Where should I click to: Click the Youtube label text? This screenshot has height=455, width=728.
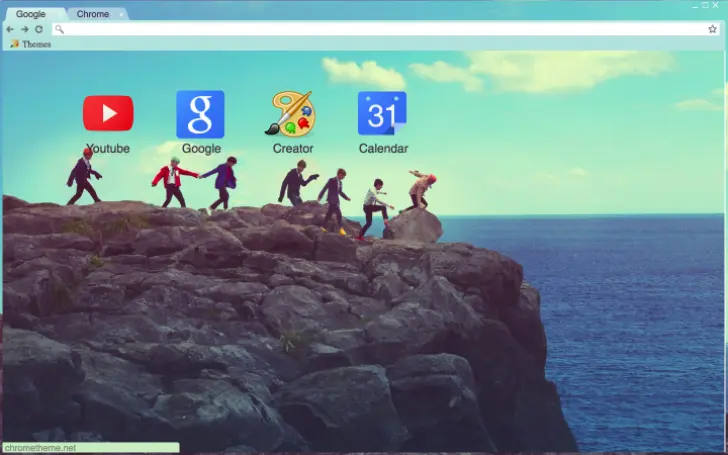tap(108, 149)
